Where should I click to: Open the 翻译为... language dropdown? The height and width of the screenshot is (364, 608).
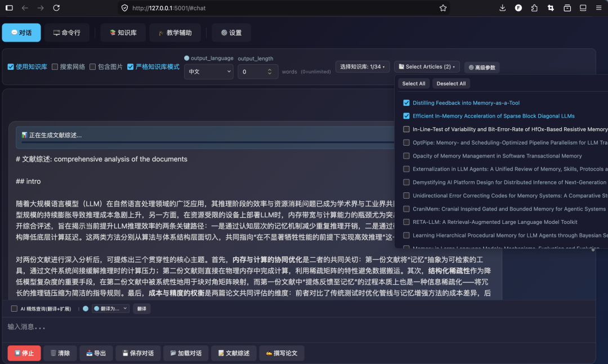[x=110, y=308]
